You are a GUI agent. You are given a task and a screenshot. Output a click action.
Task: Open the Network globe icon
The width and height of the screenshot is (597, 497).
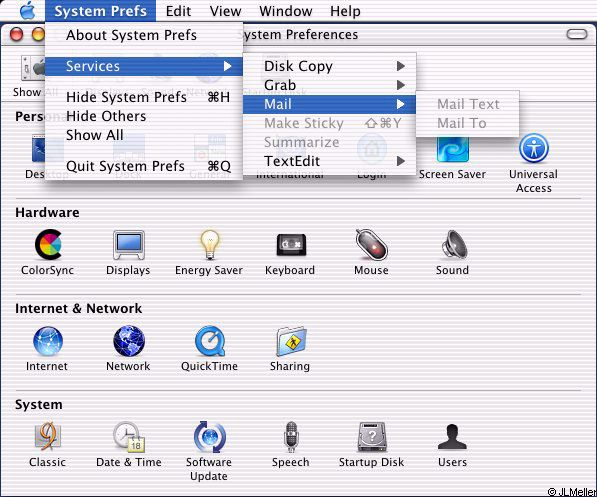click(129, 341)
